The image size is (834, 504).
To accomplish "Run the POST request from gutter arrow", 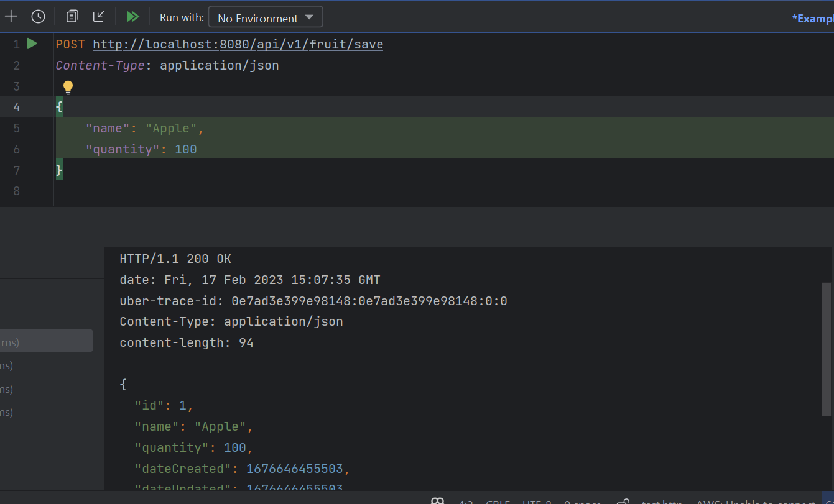I will coord(32,44).
